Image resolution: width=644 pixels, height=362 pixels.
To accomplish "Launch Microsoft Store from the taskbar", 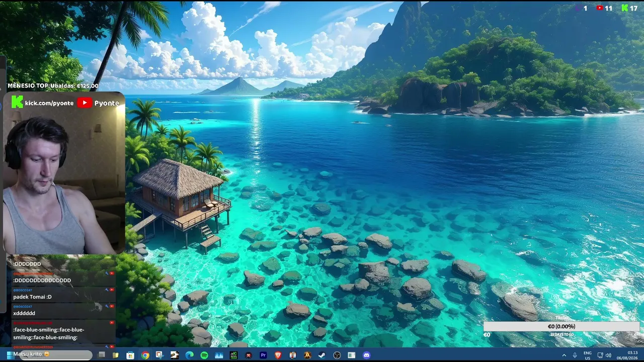I will click(x=130, y=355).
